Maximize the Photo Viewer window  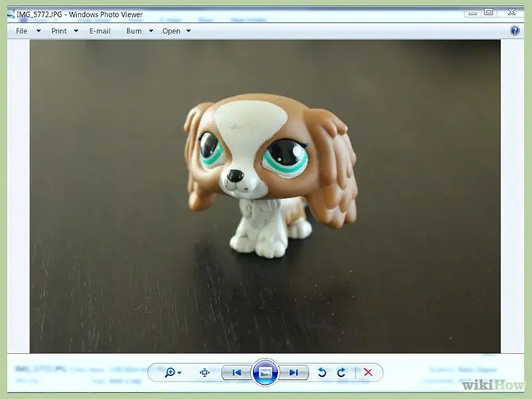[x=488, y=12]
